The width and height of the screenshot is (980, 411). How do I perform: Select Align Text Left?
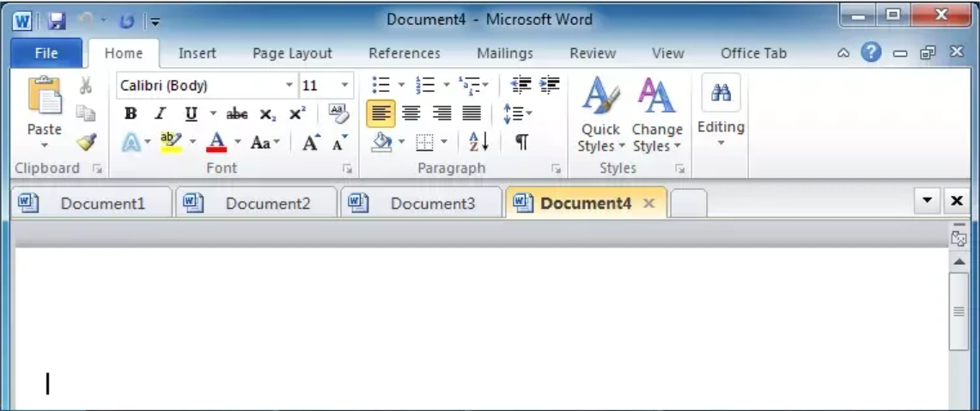tap(380, 113)
